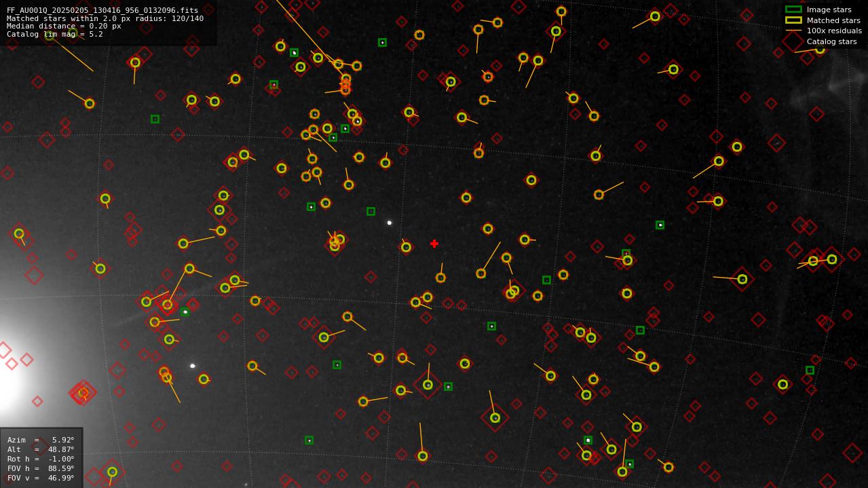868x488 pixels.
Task: Click the 'Catalog stars' legend label
Action: coord(831,41)
